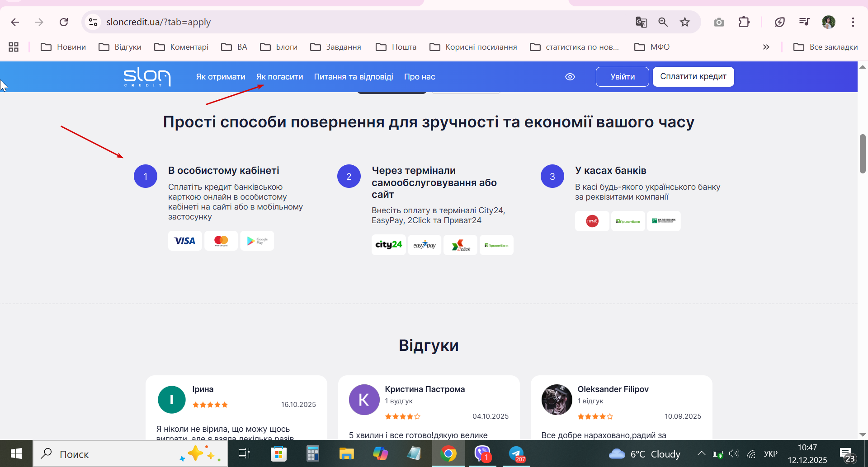The height and width of the screenshot is (467, 868).
Task: Open the browser extensions puzzle icon
Action: (x=744, y=22)
